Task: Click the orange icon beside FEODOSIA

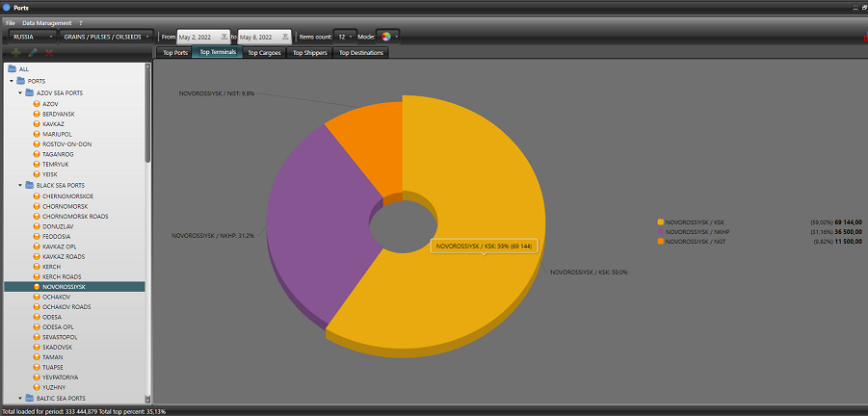Action: click(x=37, y=236)
